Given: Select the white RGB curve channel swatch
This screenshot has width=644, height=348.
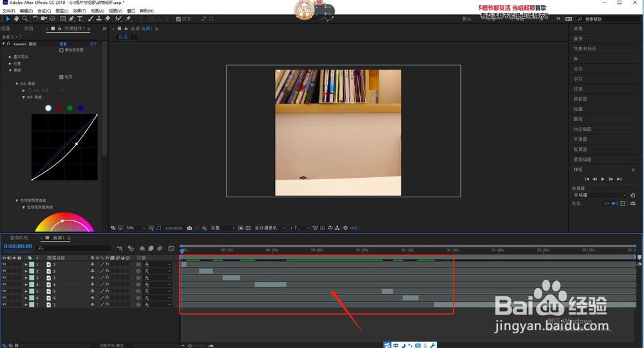Looking at the screenshot, I should click(x=48, y=108).
